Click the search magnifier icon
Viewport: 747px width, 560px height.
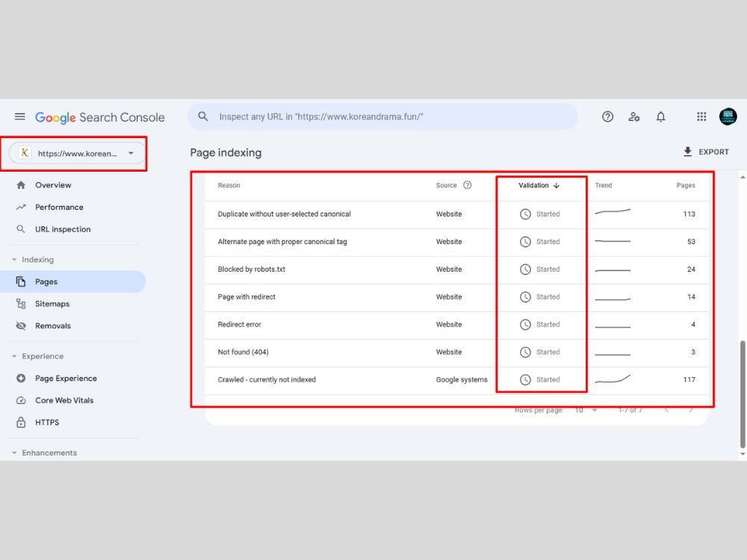pyautogui.click(x=203, y=116)
